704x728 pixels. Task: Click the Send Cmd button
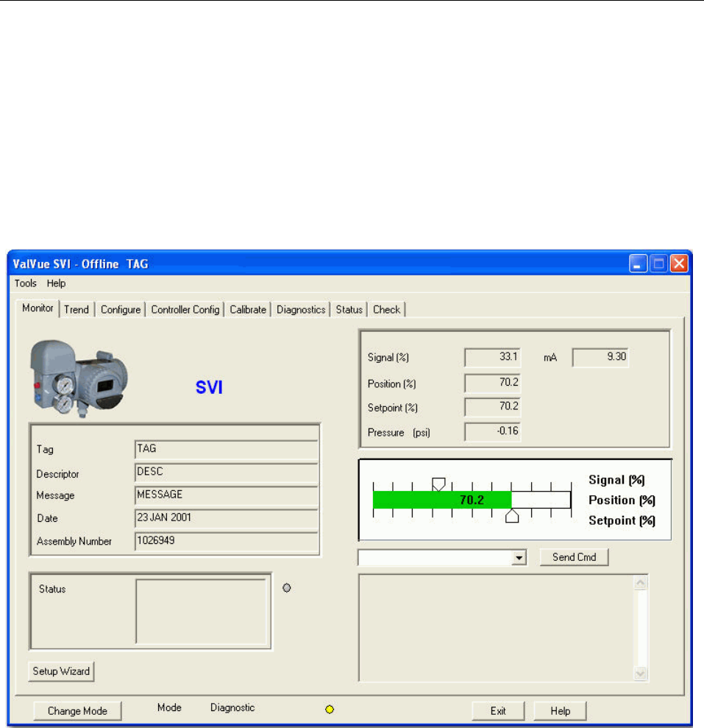(x=574, y=557)
